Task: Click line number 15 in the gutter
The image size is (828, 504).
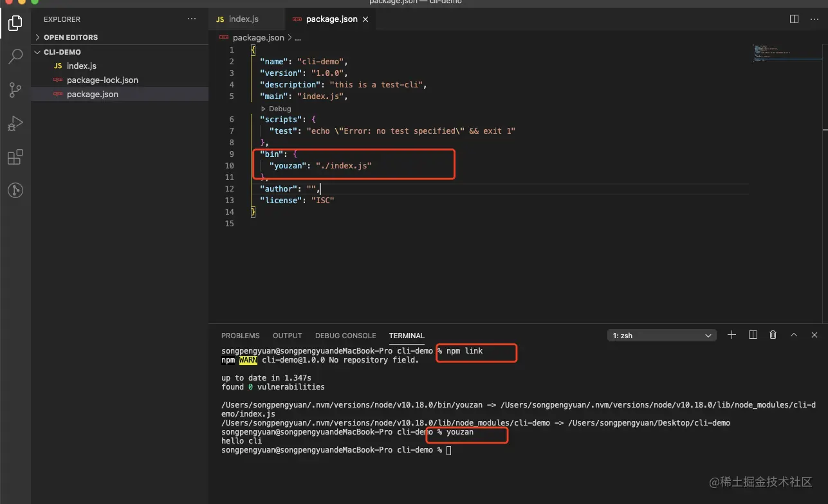Action: [x=230, y=224]
